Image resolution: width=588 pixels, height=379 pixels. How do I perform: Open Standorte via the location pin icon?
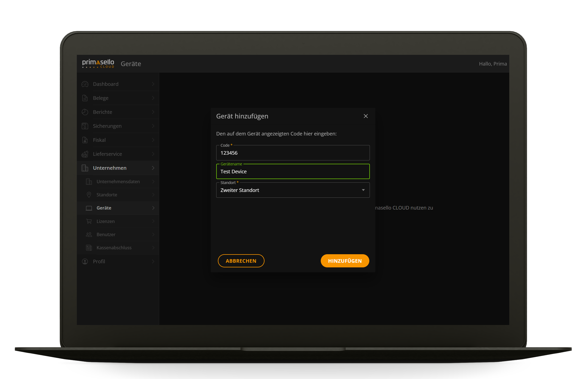click(89, 195)
